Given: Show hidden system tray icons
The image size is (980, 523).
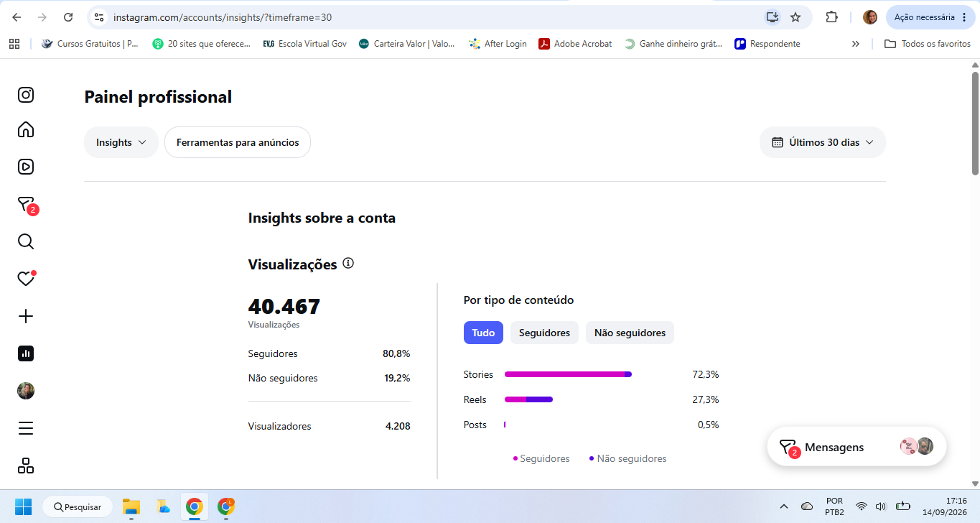Looking at the screenshot, I should pyautogui.click(x=783, y=506).
